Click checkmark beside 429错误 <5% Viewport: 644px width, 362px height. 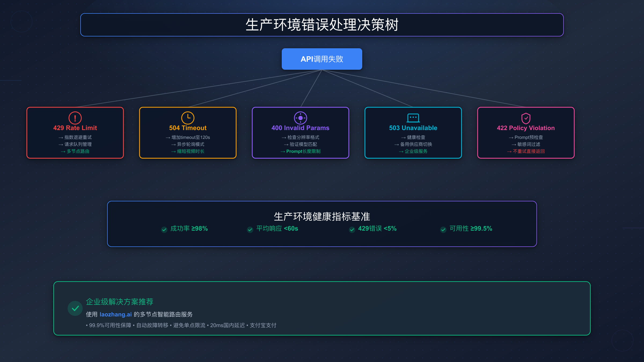click(x=352, y=230)
